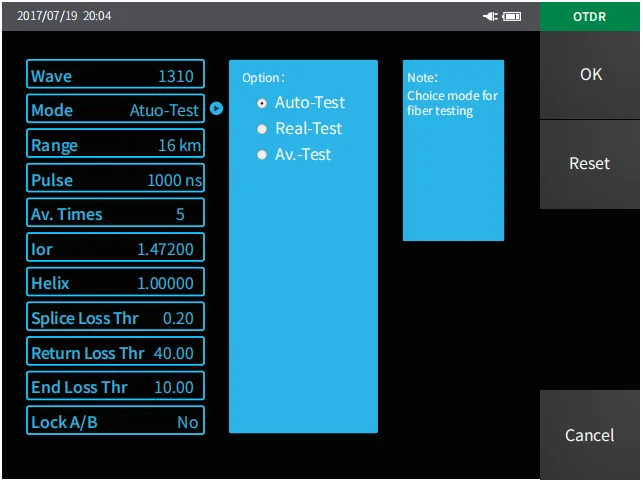Click the Note text 'Choice mode for fiber testing'
This screenshot has width=643, height=482.
click(452, 103)
